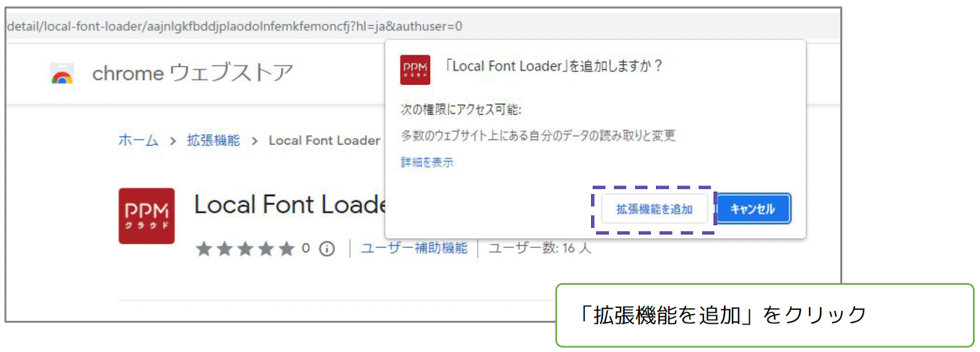
Task: Open the 詳細を表示 link
Action: point(427,162)
